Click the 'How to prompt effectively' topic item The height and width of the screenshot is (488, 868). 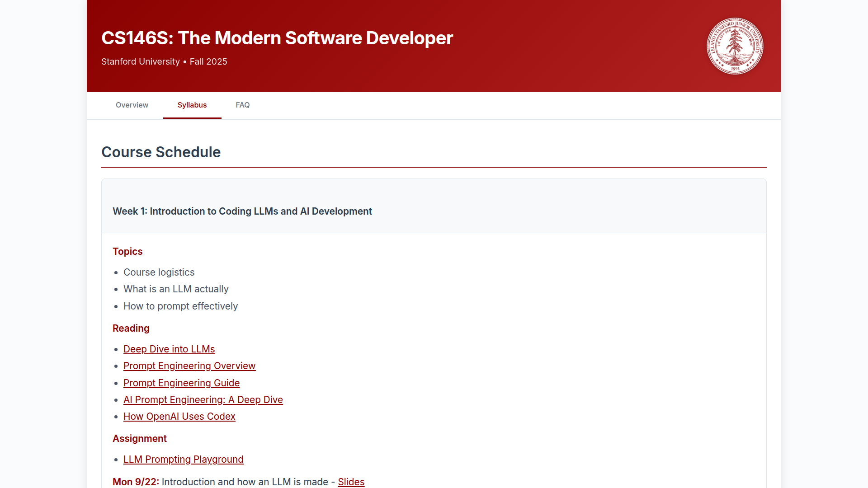coord(180,306)
